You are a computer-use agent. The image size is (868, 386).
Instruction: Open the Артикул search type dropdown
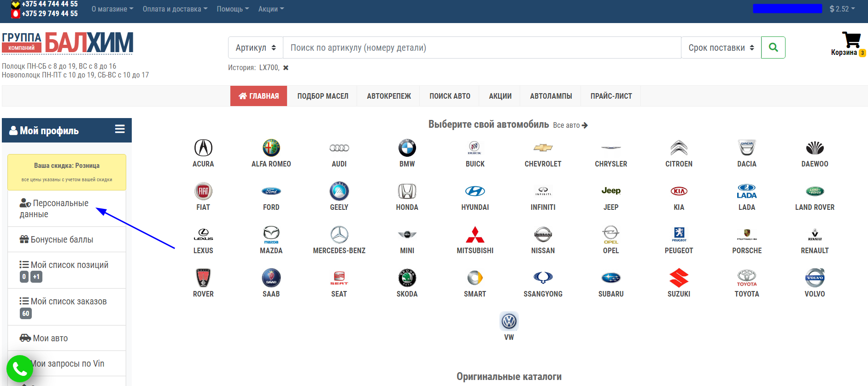point(256,48)
